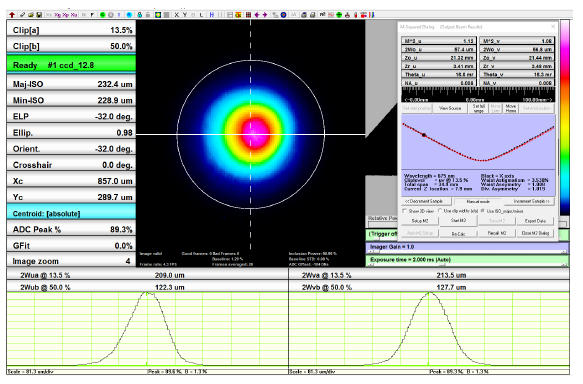The image size is (583, 384).
Task: Click the green Ready #1 ccd_12.8 status
Action: pyautogui.click(x=71, y=64)
